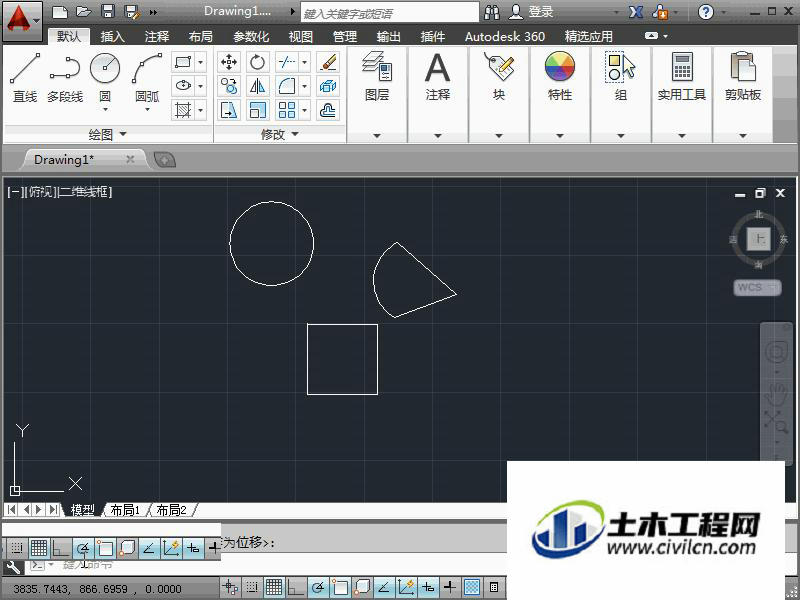Click the 二维线框 visual style label
This screenshot has width=800, height=600.
pyautogui.click(x=85, y=192)
